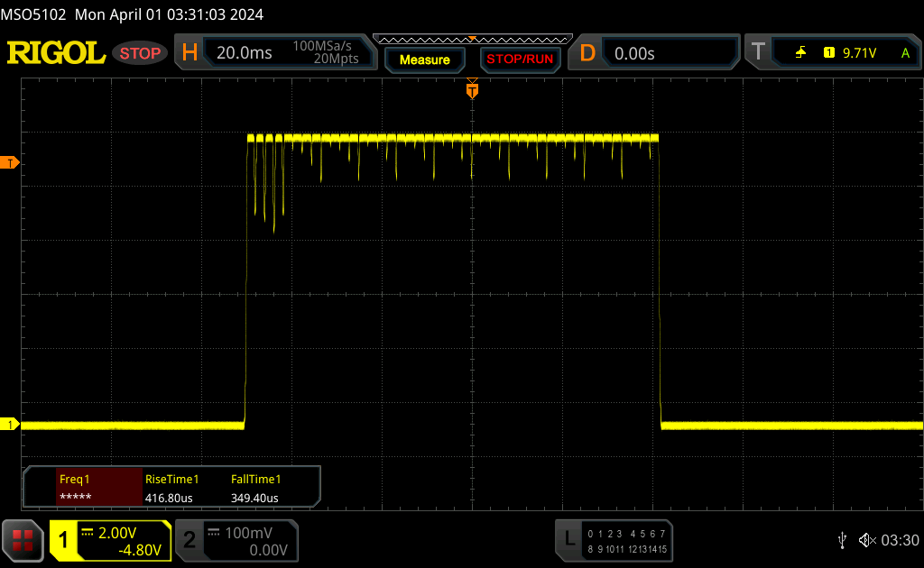Click the 0.00s delay value
Image resolution: width=924 pixels, height=568 pixels.
coord(634,53)
